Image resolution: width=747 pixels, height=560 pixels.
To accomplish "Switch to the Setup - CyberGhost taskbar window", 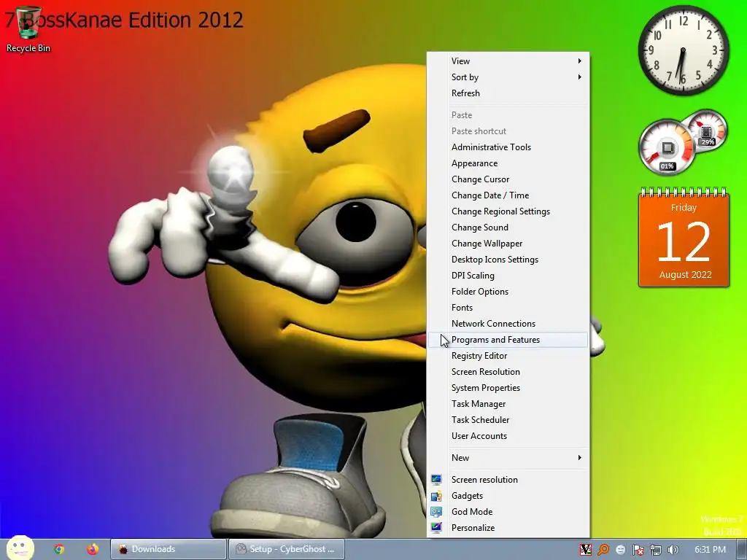I will click(x=286, y=549).
